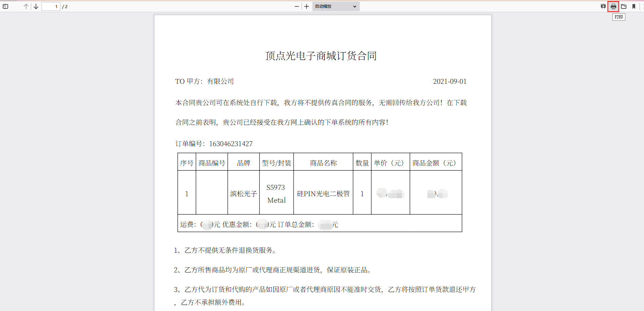Viewport: 644px width, 311px height.
Task: Click the download file icon
Action: pyautogui.click(x=624, y=6)
